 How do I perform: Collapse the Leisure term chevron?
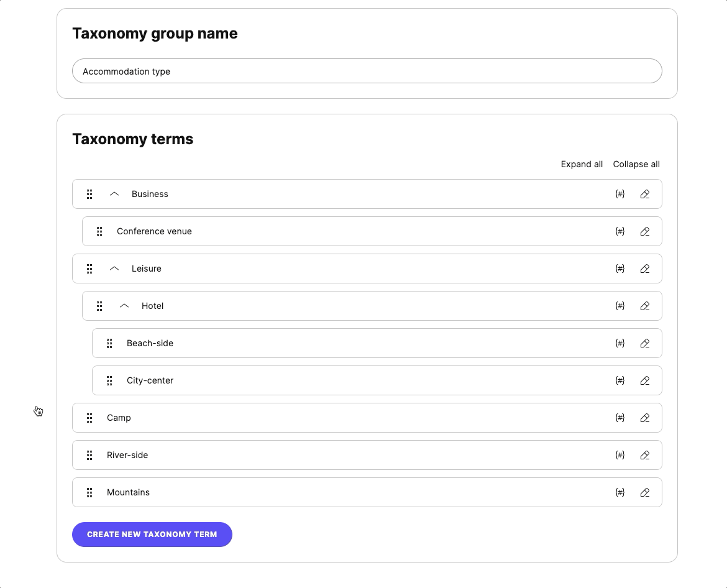114,269
